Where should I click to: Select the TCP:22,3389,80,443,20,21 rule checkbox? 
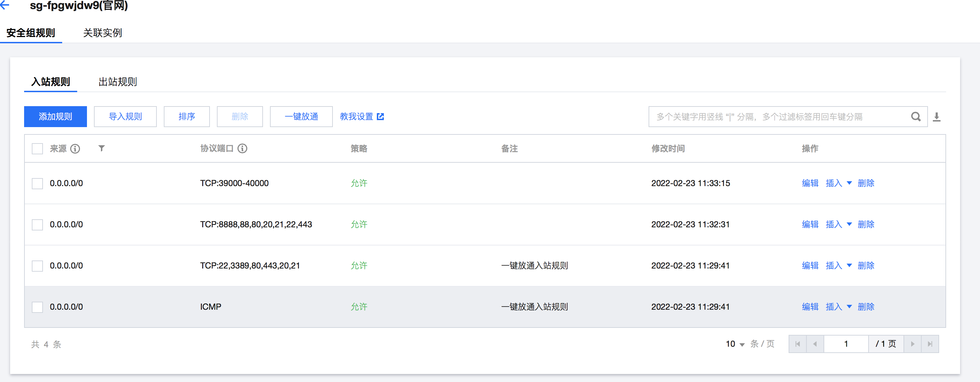coord(37,266)
